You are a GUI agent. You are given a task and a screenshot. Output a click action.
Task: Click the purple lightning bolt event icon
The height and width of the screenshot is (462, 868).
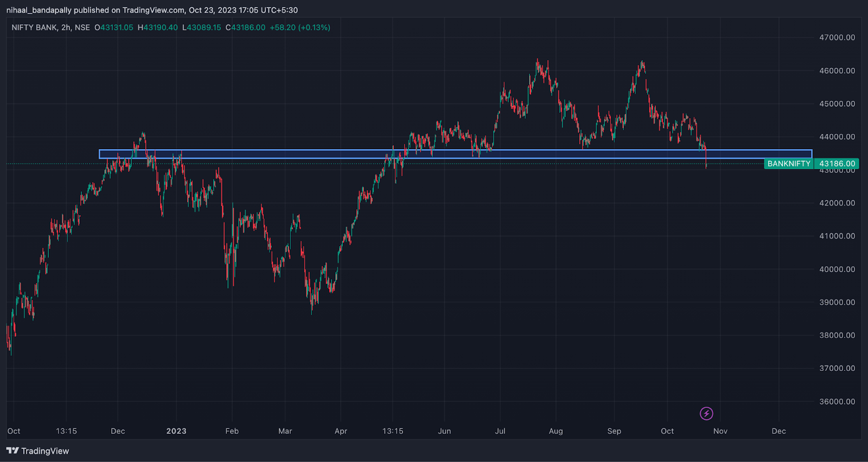706,414
